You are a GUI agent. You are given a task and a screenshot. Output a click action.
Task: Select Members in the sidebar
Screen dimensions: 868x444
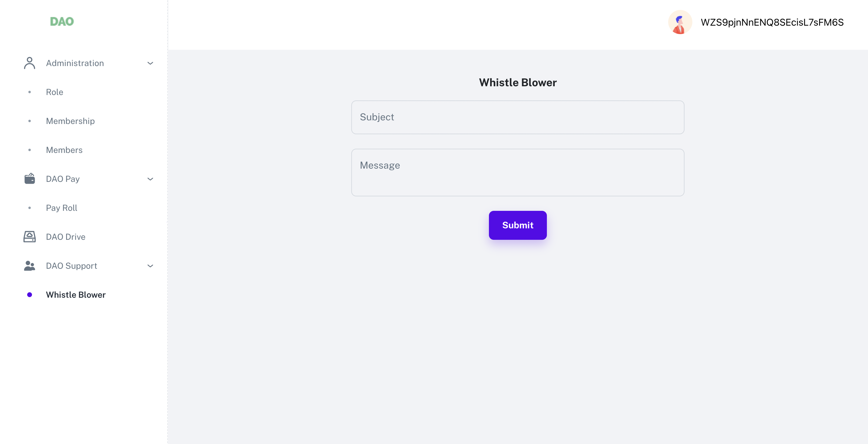(64, 150)
